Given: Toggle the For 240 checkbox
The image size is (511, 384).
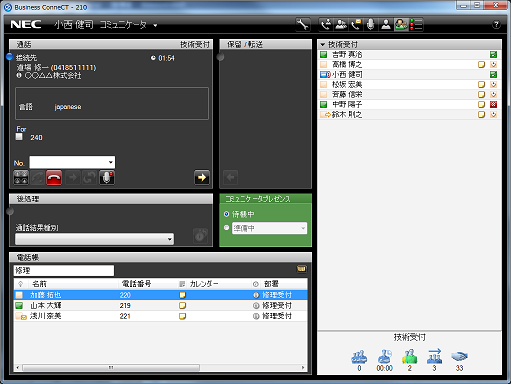Looking at the screenshot, I should click(19, 137).
